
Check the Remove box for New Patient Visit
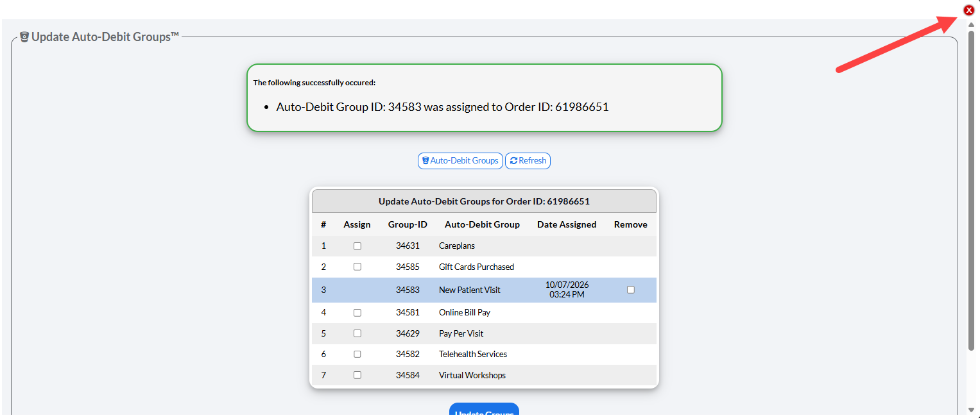point(631,290)
